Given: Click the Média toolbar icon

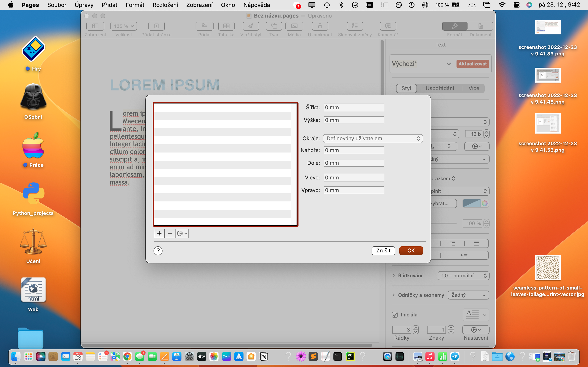Looking at the screenshot, I should coord(294,26).
